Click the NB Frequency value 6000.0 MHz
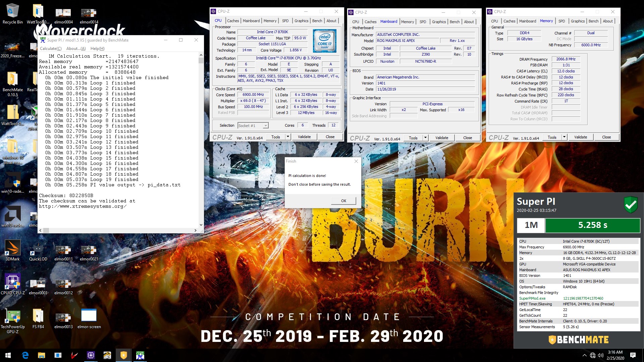The height and width of the screenshot is (362, 644). pos(591,45)
